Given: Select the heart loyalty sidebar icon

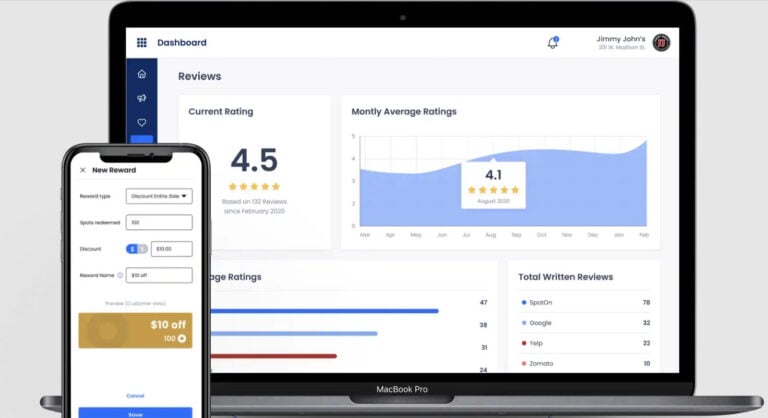Looking at the screenshot, I should coord(142,122).
